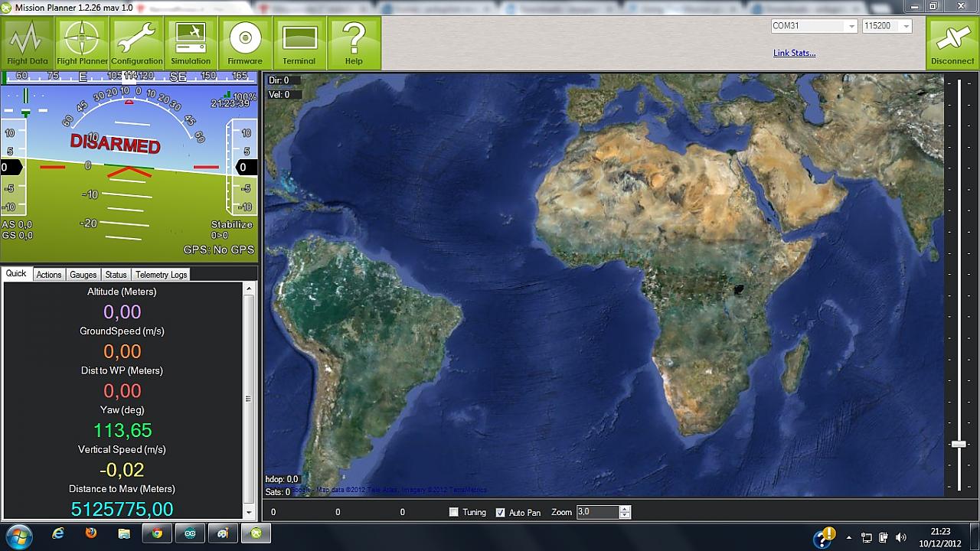Open Google Chrome from the taskbar
The height and width of the screenshot is (551, 980).
(x=157, y=533)
